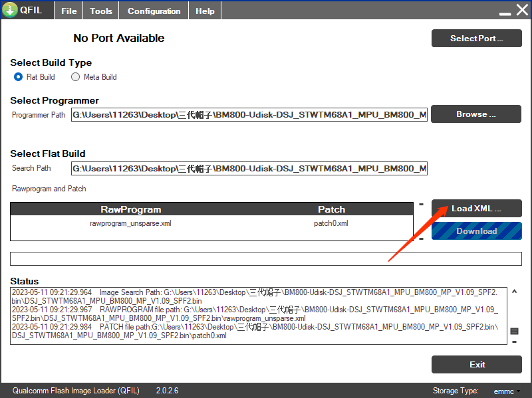Select the Meta Build radio button
Image resolution: width=532 pixels, height=398 pixels.
[75, 77]
